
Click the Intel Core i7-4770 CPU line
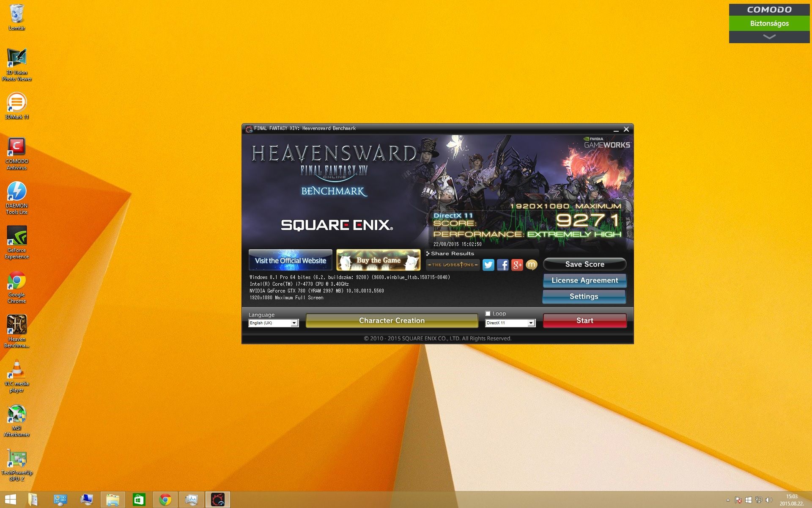(299, 284)
